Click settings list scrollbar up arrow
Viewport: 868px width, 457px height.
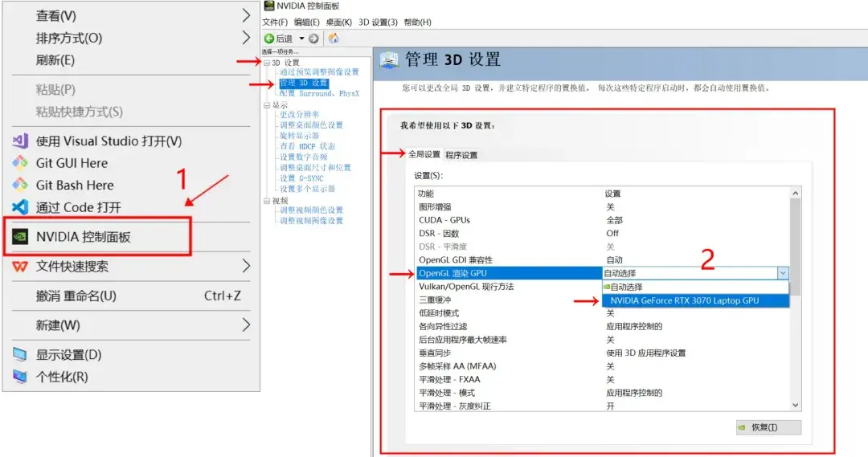coord(796,193)
